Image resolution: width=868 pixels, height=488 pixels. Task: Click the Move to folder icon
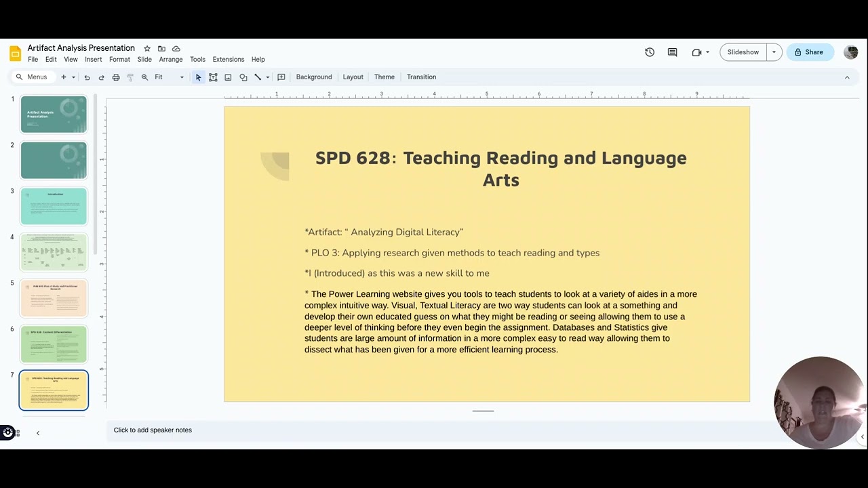(x=161, y=49)
